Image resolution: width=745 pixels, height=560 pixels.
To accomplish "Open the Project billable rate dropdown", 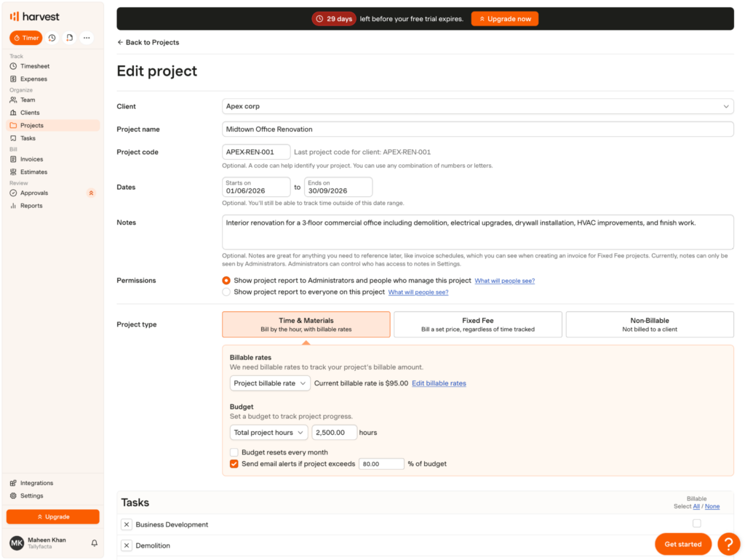I will (x=270, y=383).
